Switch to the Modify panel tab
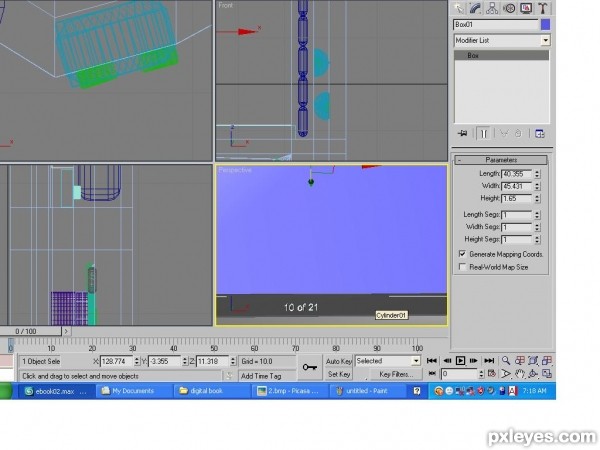Image resolution: width=600 pixels, height=450 pixels. [x=475, y=8]
